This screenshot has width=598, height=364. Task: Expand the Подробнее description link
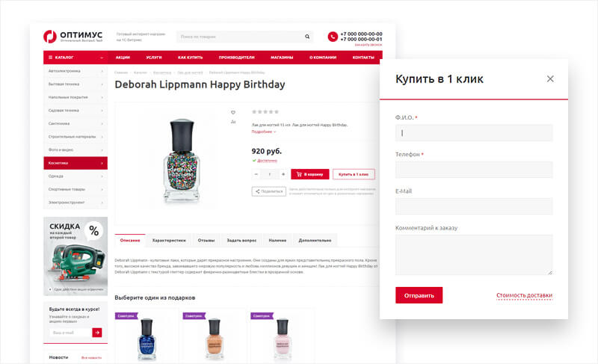(x=263, y=132)
